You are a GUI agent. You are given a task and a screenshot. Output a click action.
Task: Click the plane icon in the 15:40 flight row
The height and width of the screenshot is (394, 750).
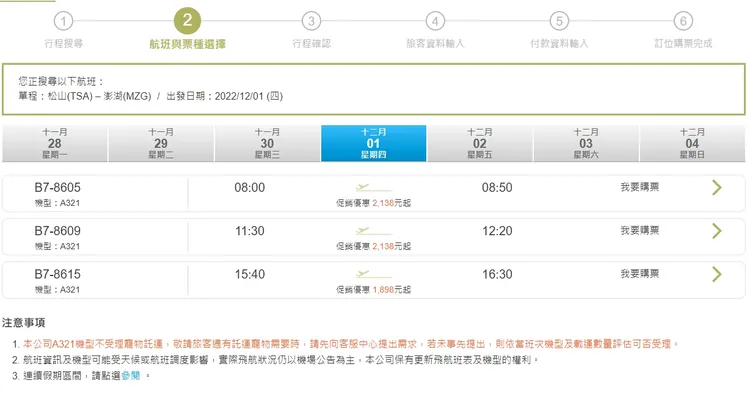(x=373, y=274)
